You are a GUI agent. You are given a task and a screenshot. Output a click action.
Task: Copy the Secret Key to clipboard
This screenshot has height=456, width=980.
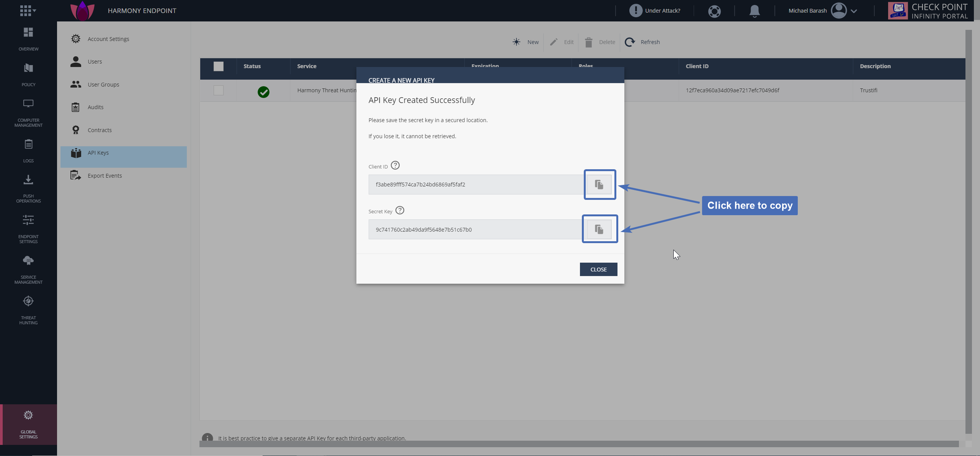coord(599,229)
